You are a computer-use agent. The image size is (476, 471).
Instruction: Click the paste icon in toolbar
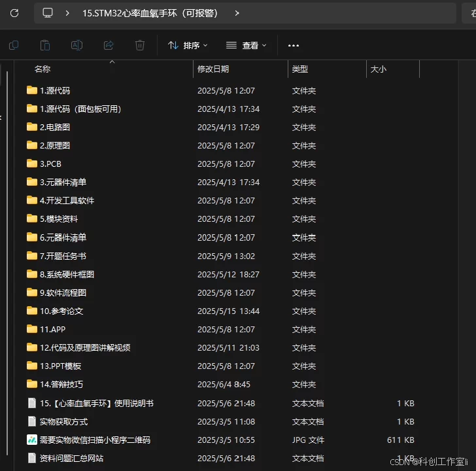(45, 45)
